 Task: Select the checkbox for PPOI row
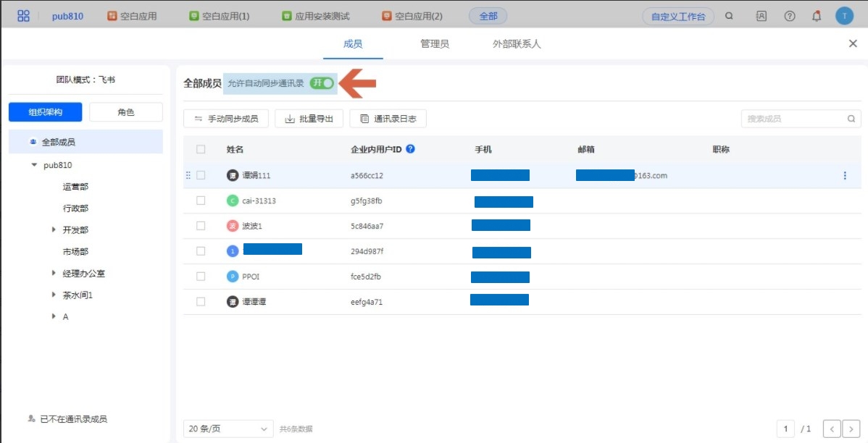click(201, 277)
